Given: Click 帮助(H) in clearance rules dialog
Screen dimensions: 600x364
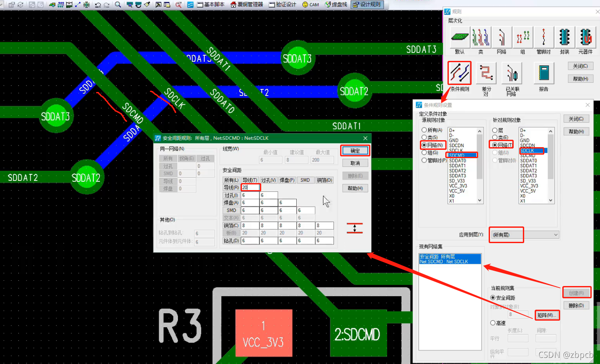Looking at the screenshot, I should [355, 188].
